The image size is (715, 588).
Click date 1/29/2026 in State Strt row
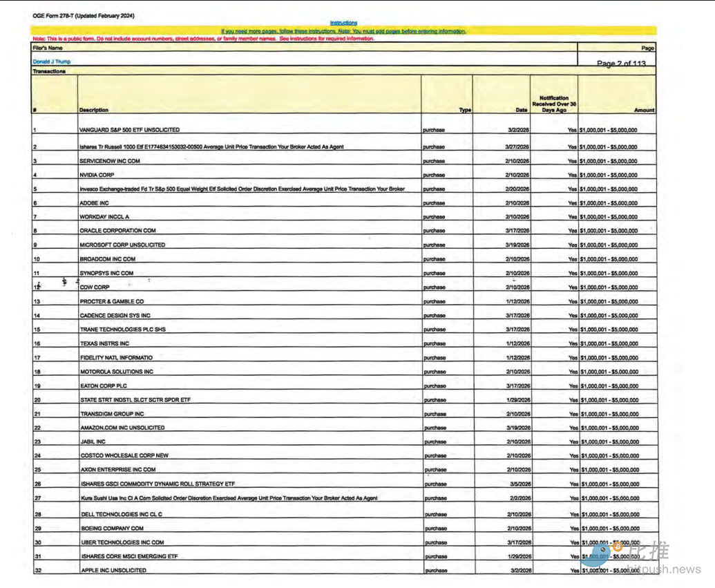pos(518,400)
